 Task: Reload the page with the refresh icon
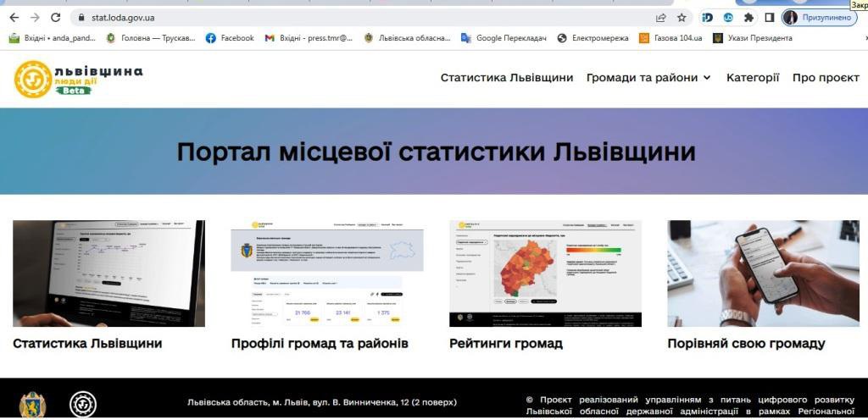(55, 17)
